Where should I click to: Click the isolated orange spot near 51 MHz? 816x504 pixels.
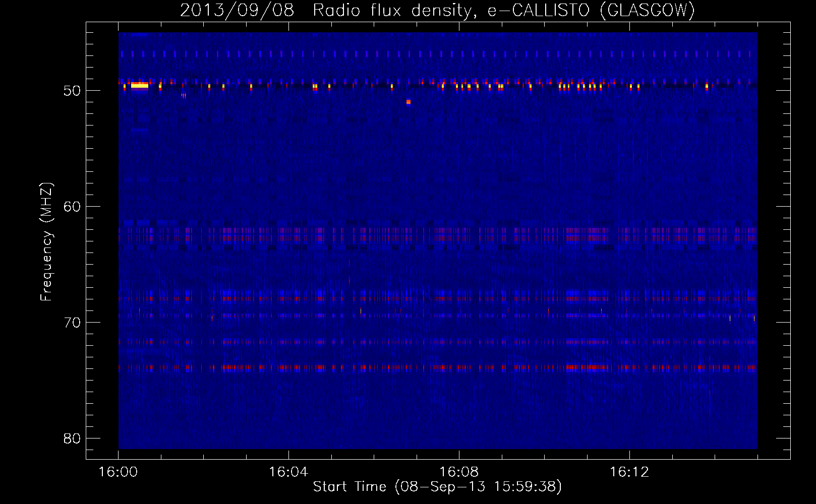point(409,102)
